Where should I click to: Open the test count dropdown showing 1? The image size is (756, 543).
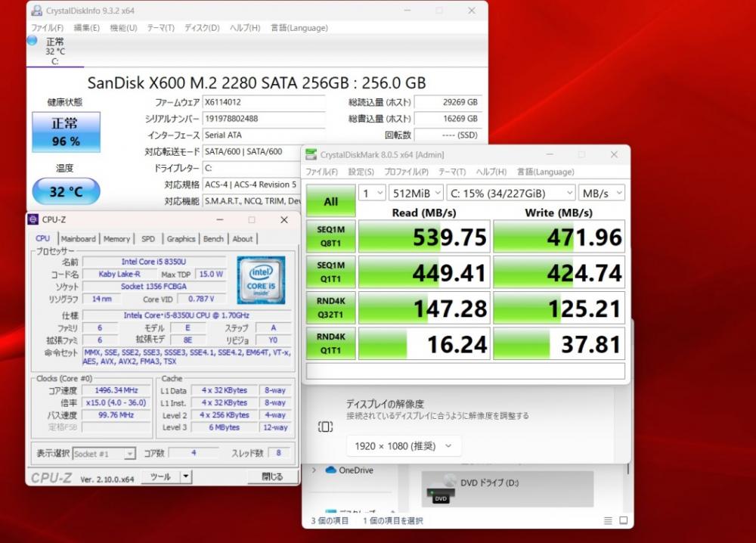[372, 194]
